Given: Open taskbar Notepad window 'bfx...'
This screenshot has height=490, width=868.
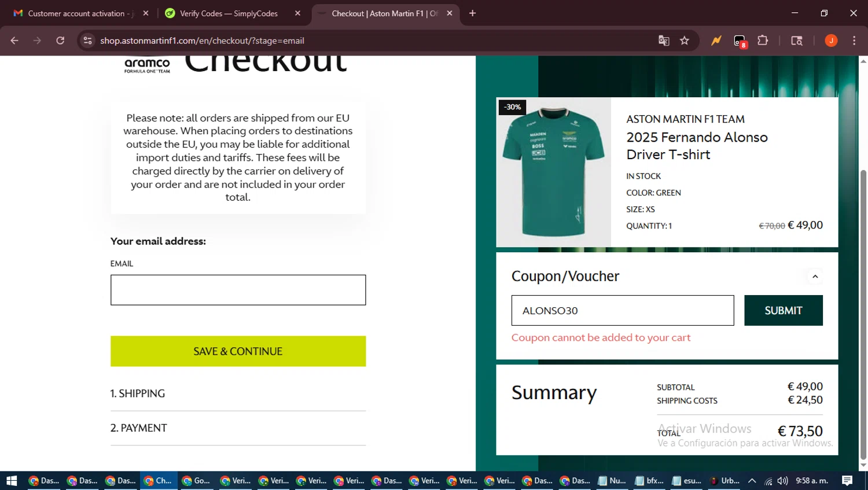Looking at the screenshot, I should coord(650,481).
